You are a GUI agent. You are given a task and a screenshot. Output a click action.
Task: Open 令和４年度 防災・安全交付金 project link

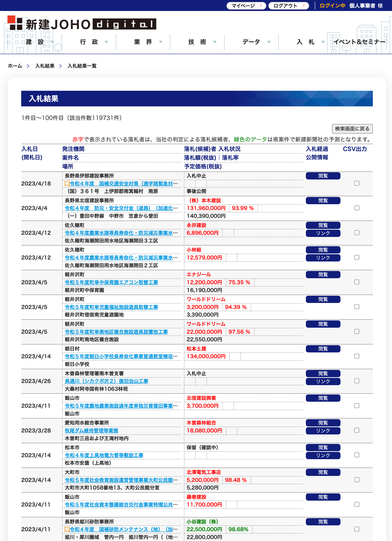(121, 208)
